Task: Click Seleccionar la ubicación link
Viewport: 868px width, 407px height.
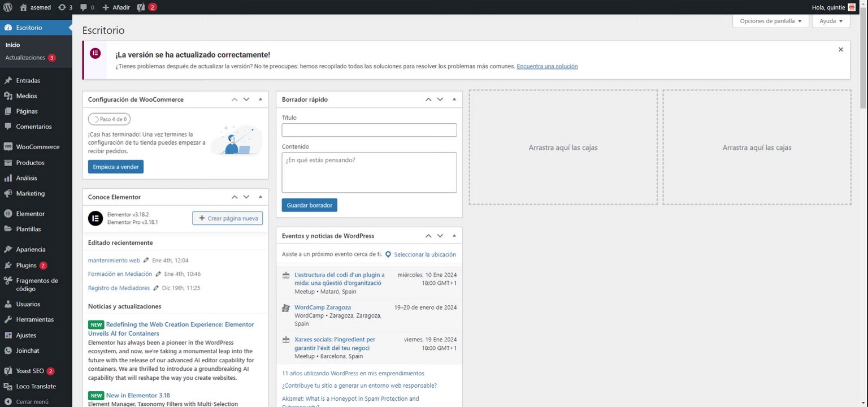Action: tap(425, 255)
